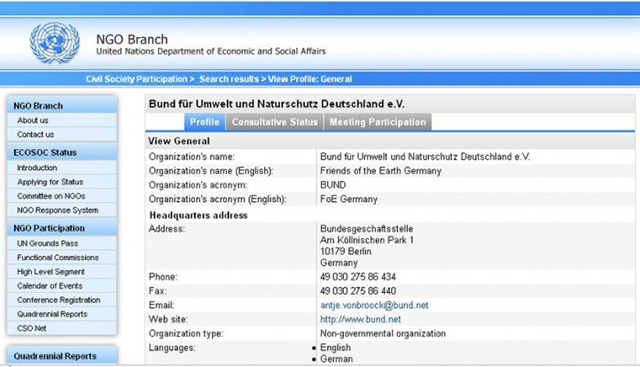Open NGO Response System link

[x=58, y=210]
